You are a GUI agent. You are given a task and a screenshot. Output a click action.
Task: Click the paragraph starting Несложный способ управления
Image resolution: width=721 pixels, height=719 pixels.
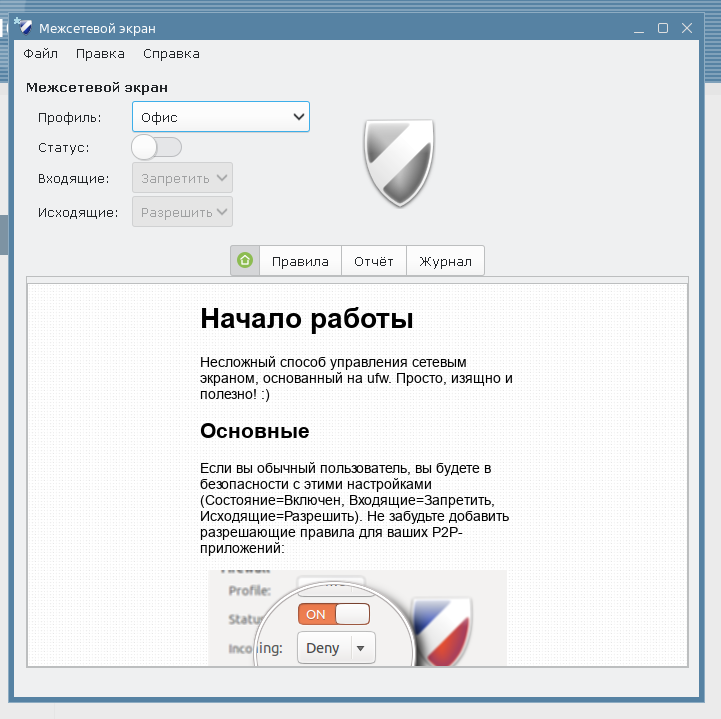(356, 378)
